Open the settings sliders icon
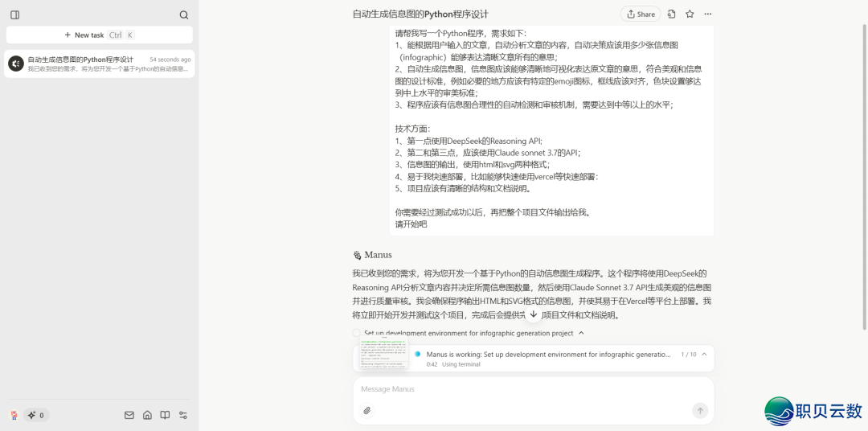 [183, 415]
